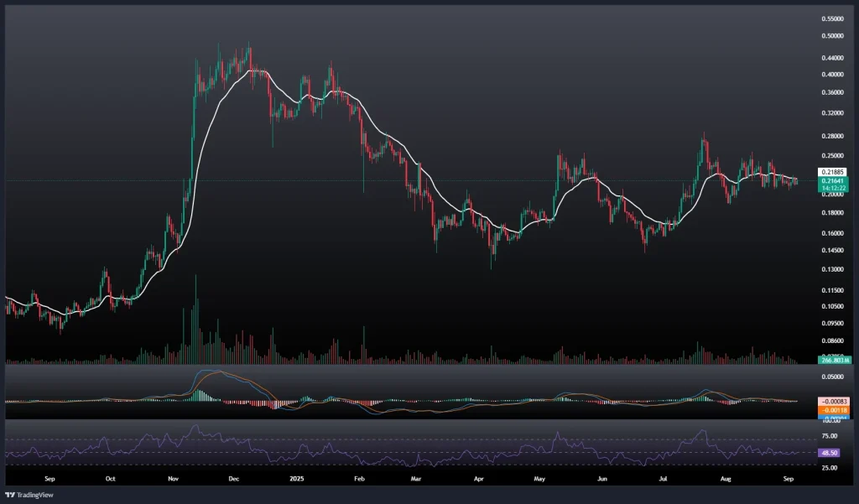Select the orange MACD signal label -0.00118
The image size is (859, 504).
(x=834, y=411)
